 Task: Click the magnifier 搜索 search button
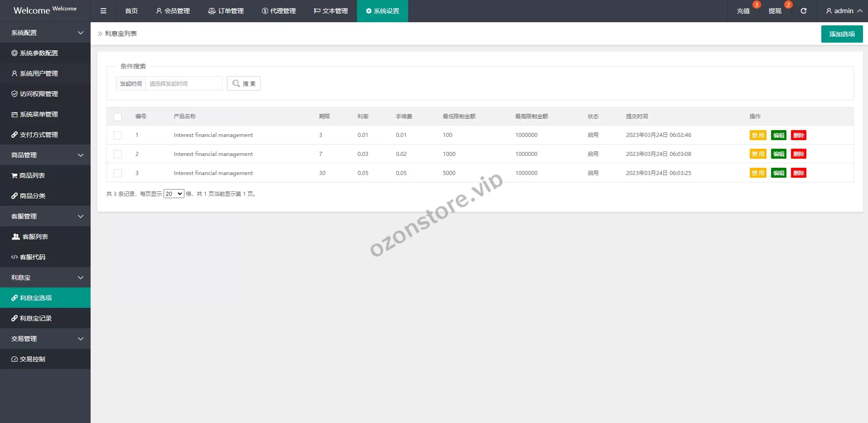click(x=244, y=83)
